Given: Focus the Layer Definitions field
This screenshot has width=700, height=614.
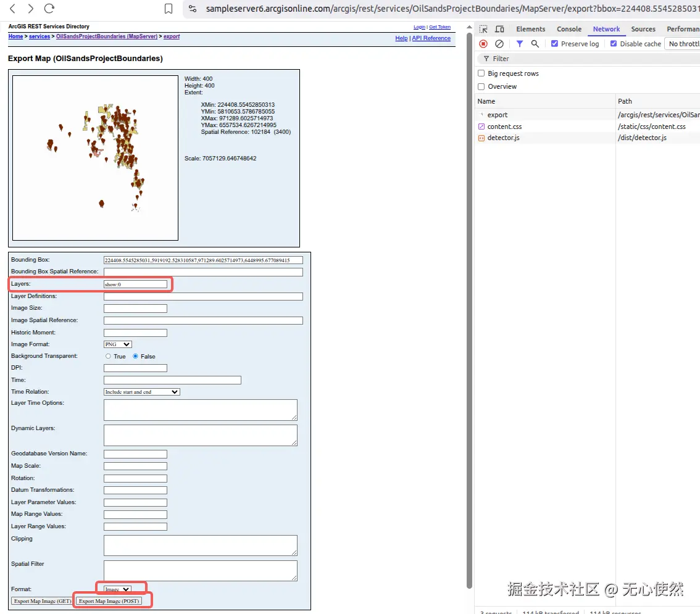Looking at the screenshot, I should [203, 296].
